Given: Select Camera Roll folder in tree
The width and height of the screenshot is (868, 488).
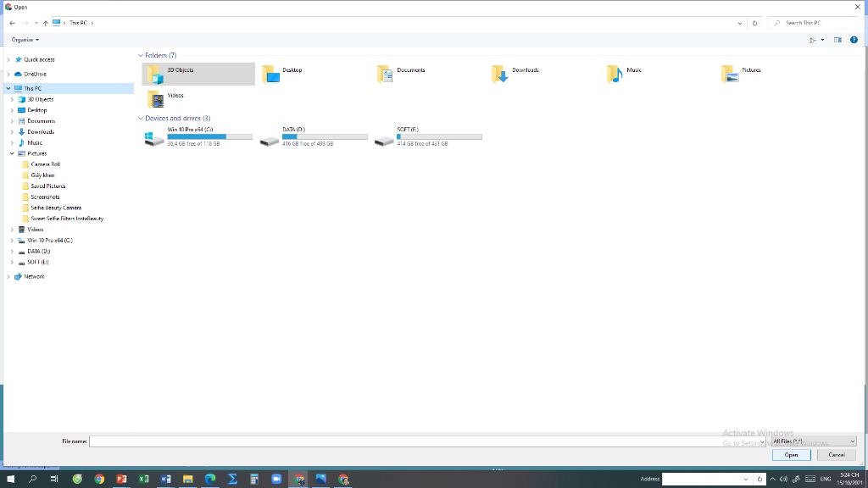Looking at the screenshot, I should [46, 164].
